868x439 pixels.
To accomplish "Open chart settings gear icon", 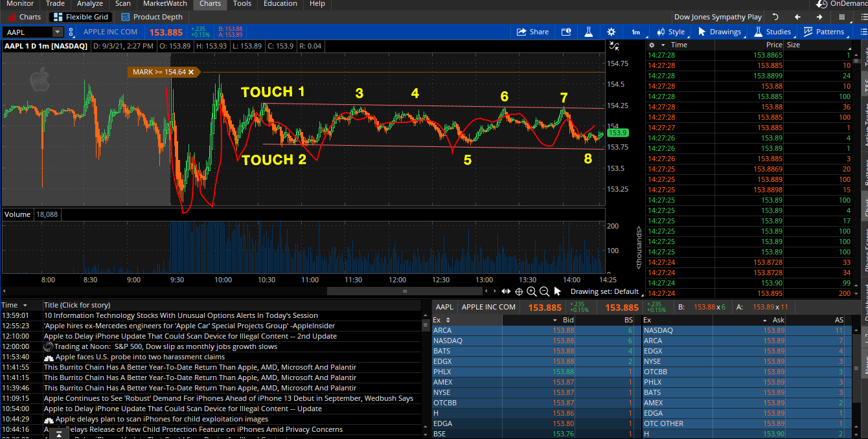I will tap(611, 32).
